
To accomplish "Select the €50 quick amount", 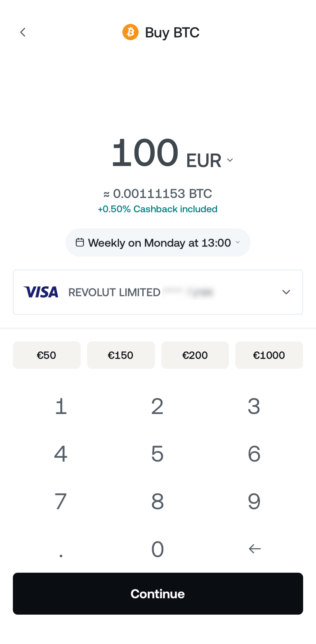I will 47,355.
